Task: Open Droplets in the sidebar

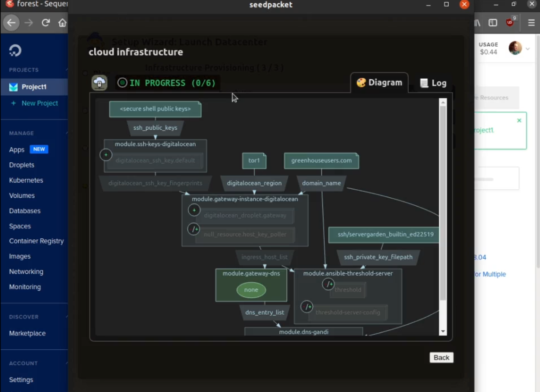Action: 22,165
